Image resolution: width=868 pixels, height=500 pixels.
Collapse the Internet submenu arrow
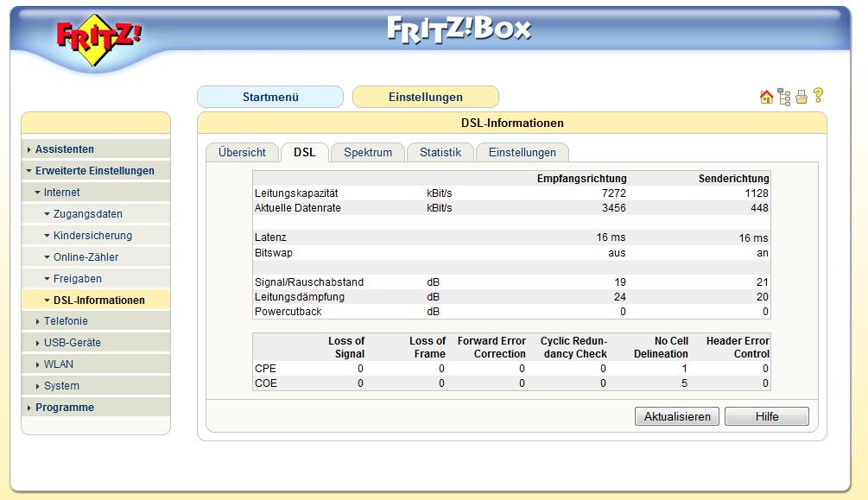pyautogui.click(x=38, y=193)
